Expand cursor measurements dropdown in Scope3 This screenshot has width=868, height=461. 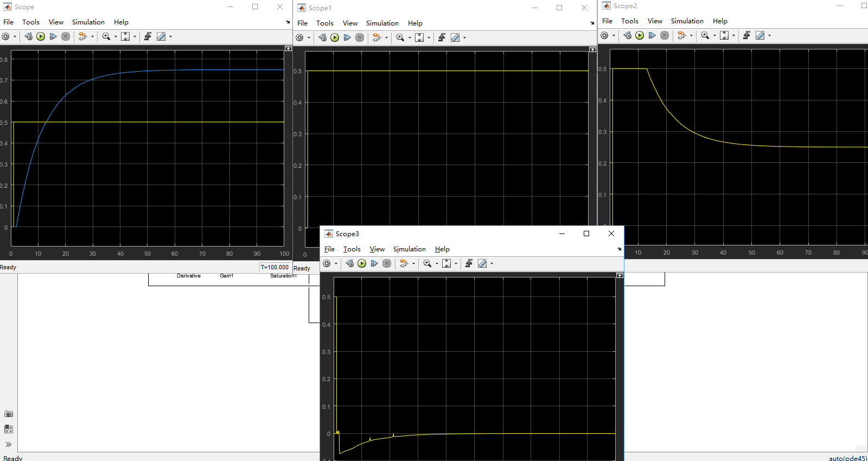(492, 264)
